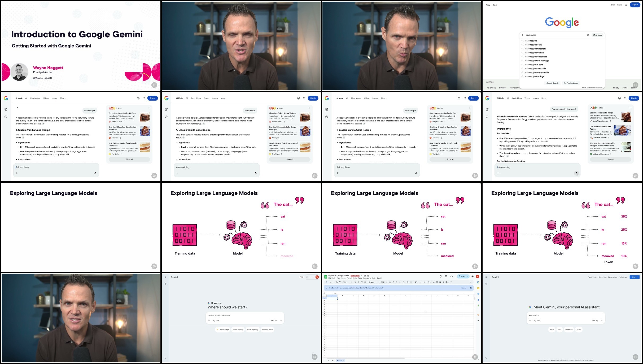Clear the cake recipe search with X

[x=588, y=35]
